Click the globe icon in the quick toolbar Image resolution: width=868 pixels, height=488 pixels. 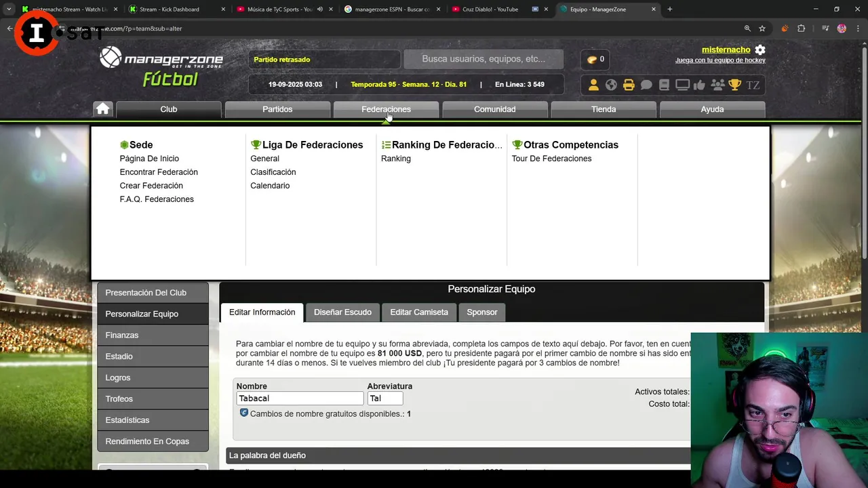pos(611,85)
